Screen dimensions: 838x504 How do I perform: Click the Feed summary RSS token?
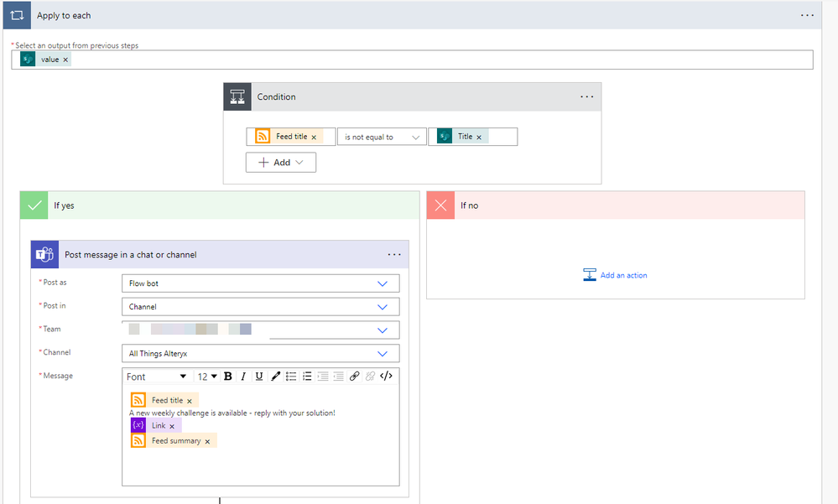174,440
